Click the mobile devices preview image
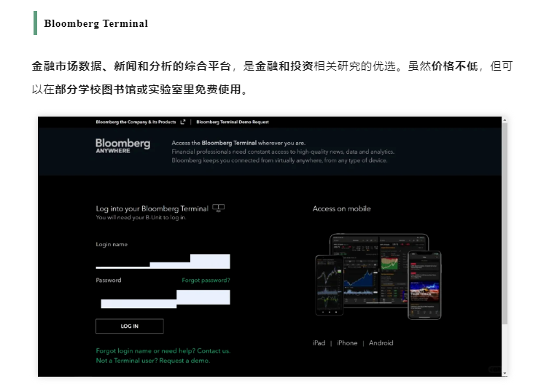 pyautogui.click(x=378, y=276)
